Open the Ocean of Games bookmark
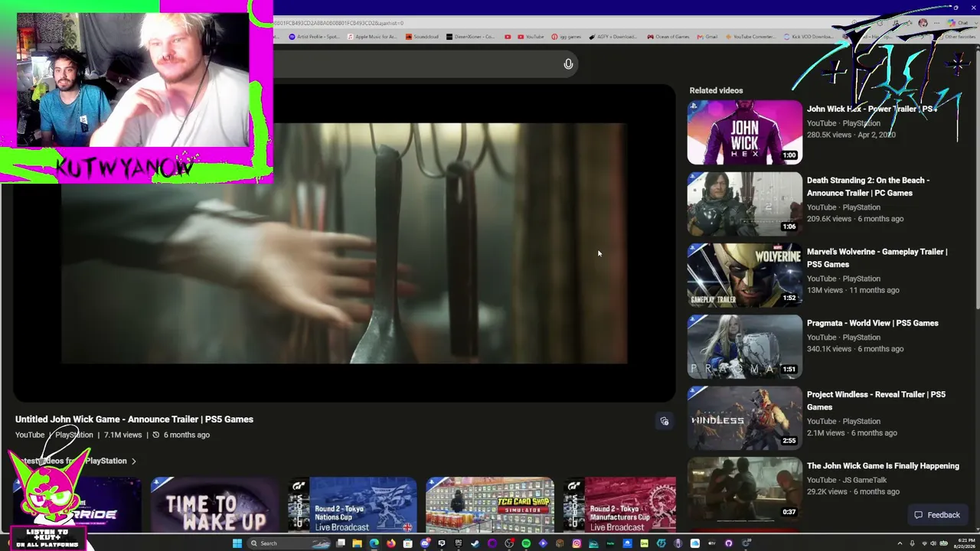 pos(668,37)
